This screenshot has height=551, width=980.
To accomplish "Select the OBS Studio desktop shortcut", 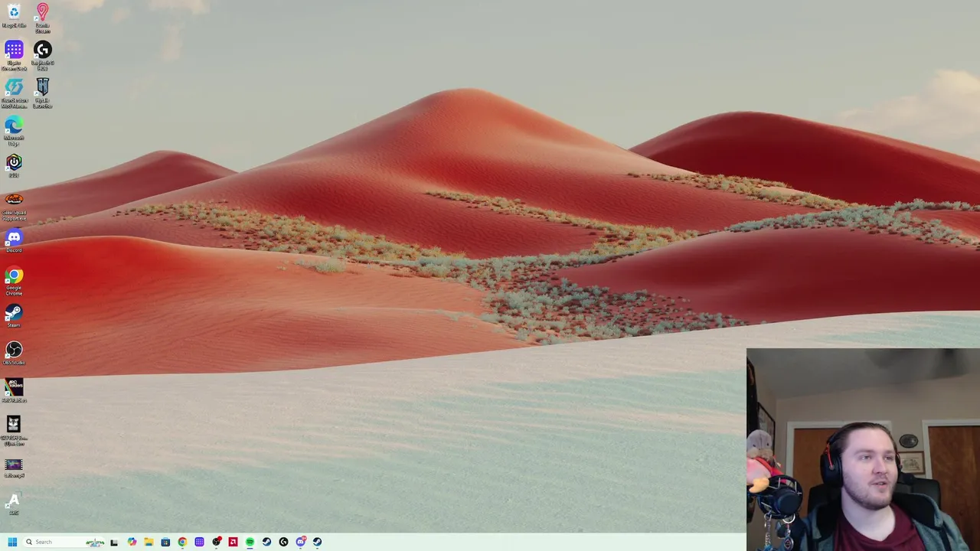I will (x=14, y=354).
